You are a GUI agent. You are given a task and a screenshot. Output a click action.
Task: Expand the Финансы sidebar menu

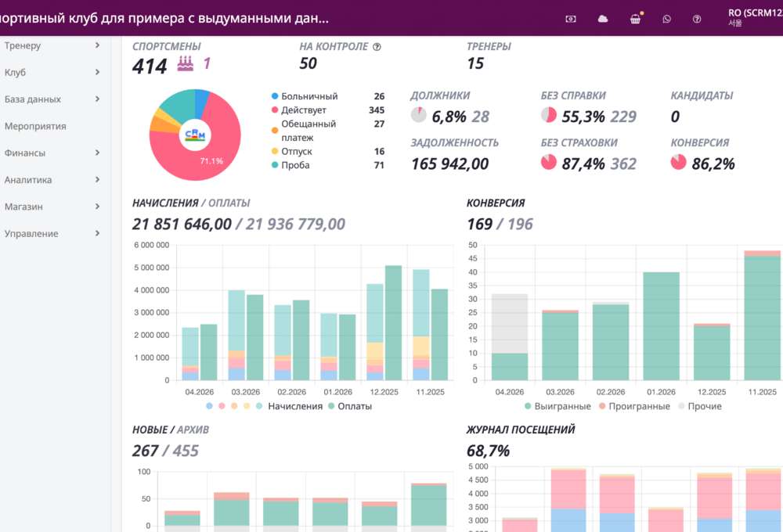(52, 153)
